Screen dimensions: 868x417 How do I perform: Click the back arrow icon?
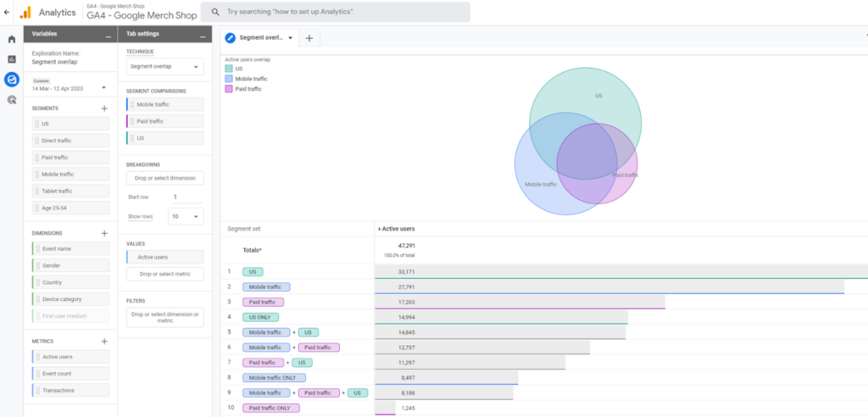point(7,12)
